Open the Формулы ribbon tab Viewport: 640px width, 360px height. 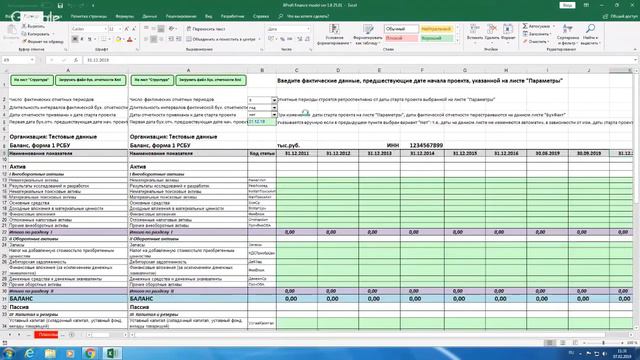[124, 16]
